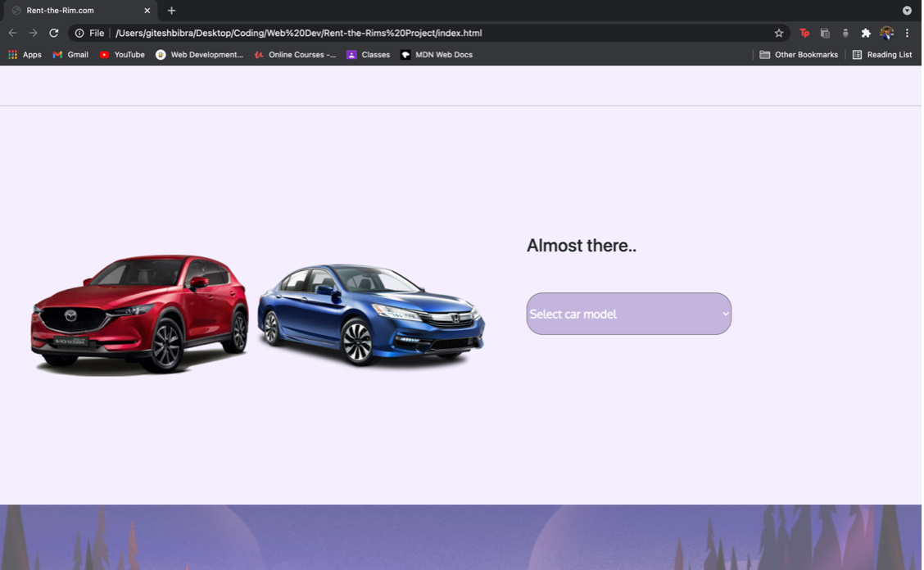Open the Other Bookmarks folder
The width and height of the screenshot is (924, 570).
pyautogui.click(x=798, y=54)
